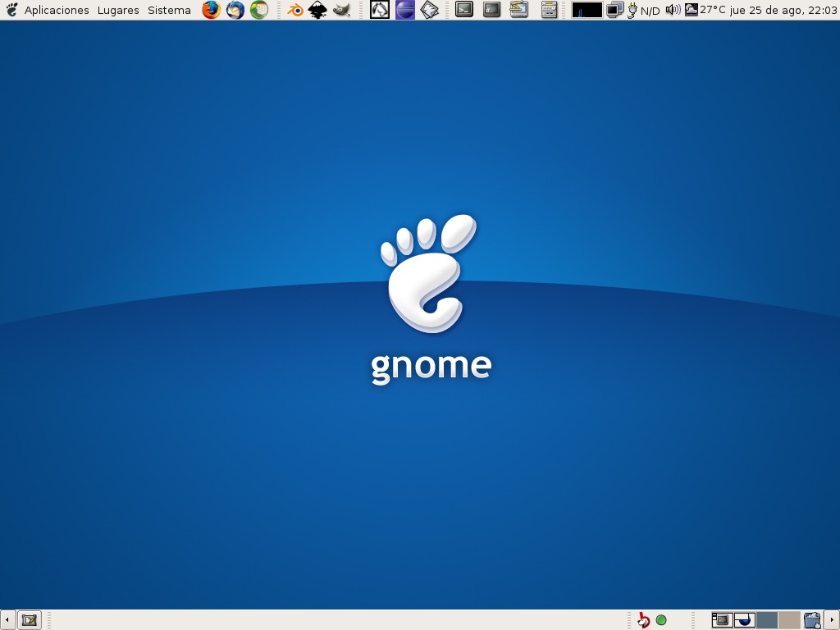Open the black-and-white horse head launcher
This screenshot has width=840, height=630.
[x=380, y=10]
